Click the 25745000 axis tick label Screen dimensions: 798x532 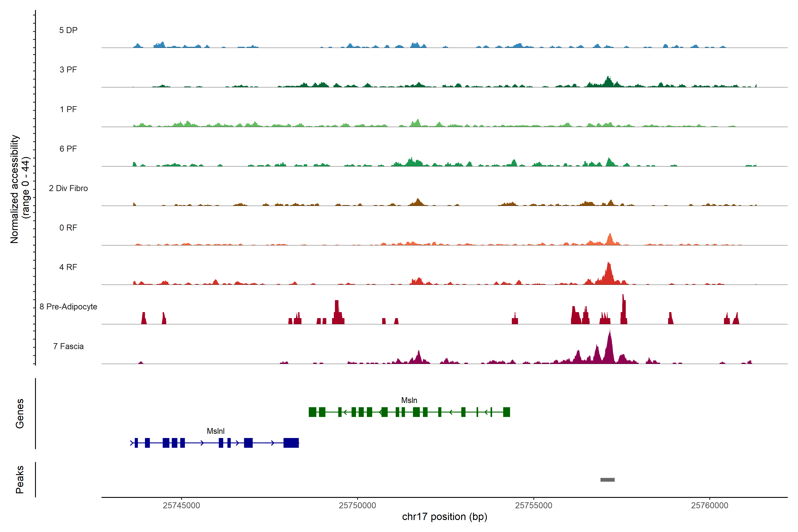(x=182, y=506)
